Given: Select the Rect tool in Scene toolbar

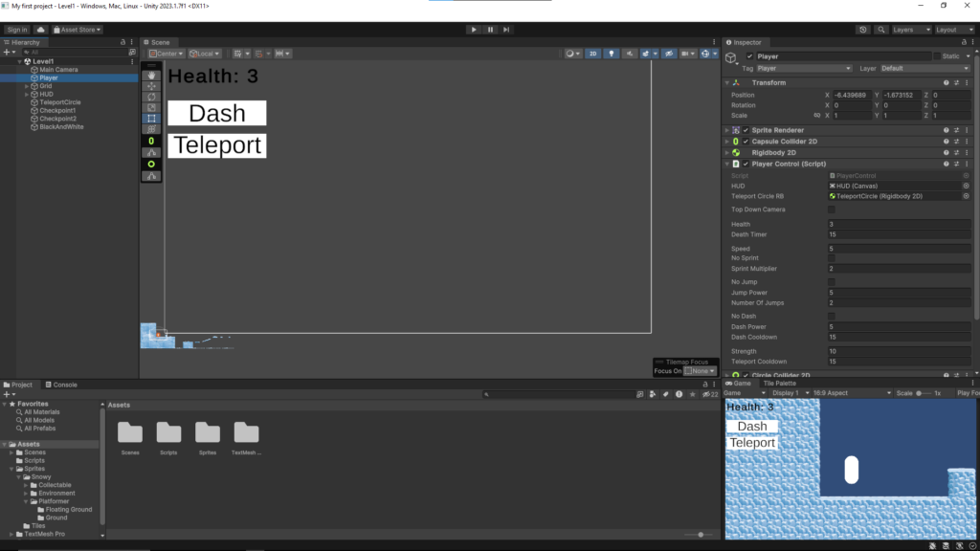Looking at the screenshot, I should (153, 119).
